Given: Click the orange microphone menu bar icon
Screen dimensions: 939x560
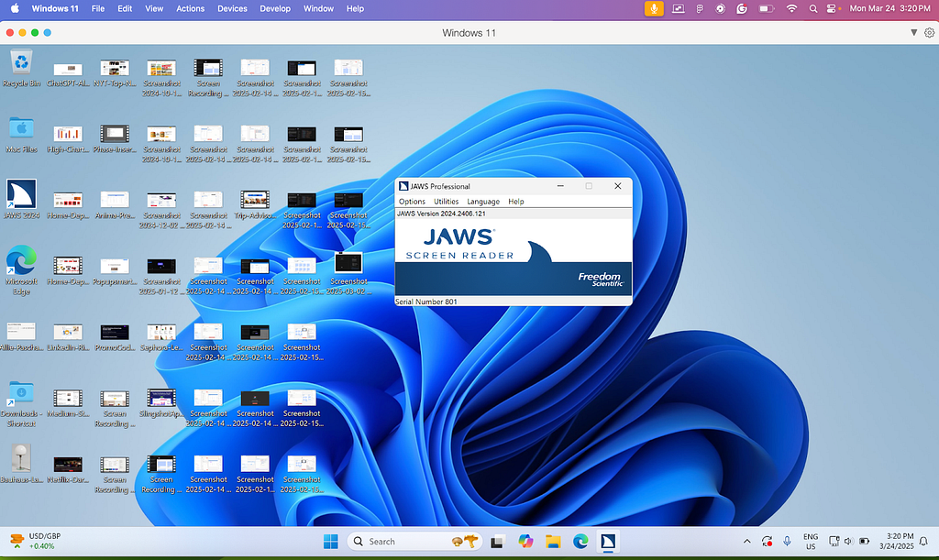Looking at the screenshot, I should [x=654, y=8].
